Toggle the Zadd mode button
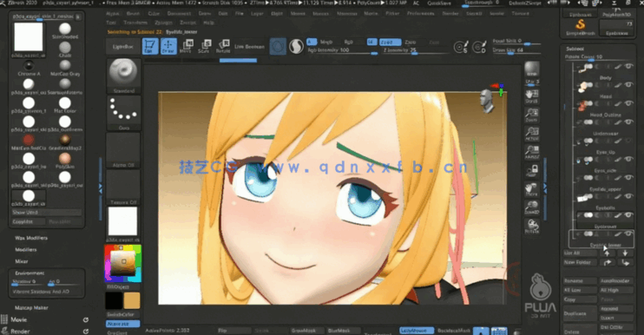The height and width of the screenshot is (335, 644). 390,42
